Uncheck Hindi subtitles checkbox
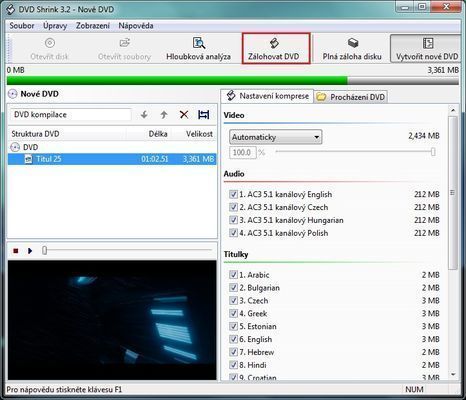 pyautogui.click(x=233, y=365)
